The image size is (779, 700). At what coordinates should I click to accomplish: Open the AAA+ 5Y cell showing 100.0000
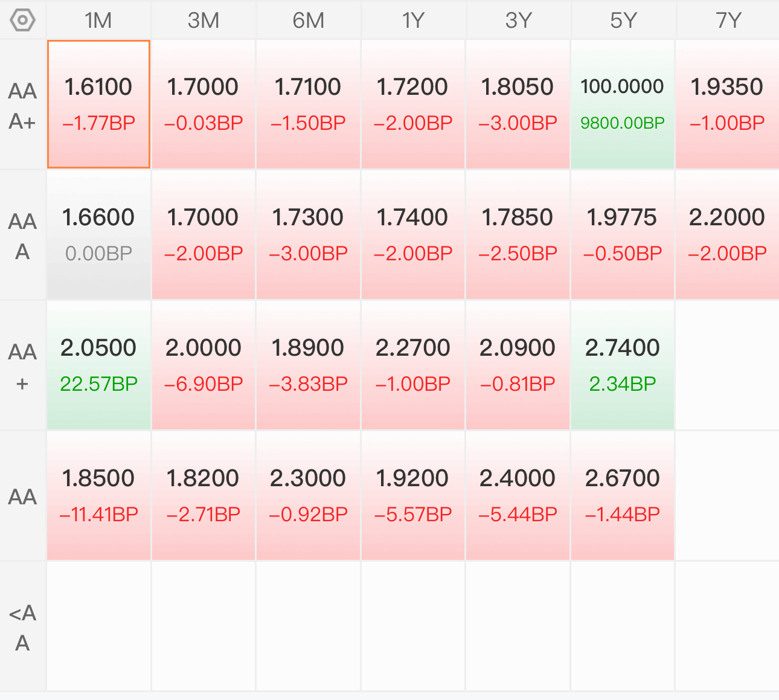click(x=623, y=104)
